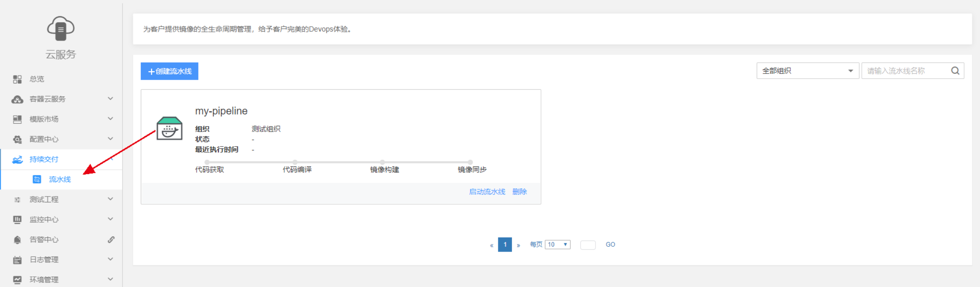Open the 全部组织 organization dropdown
The height and width of the screenshot is (287, 980).
[x=808, y=71]
